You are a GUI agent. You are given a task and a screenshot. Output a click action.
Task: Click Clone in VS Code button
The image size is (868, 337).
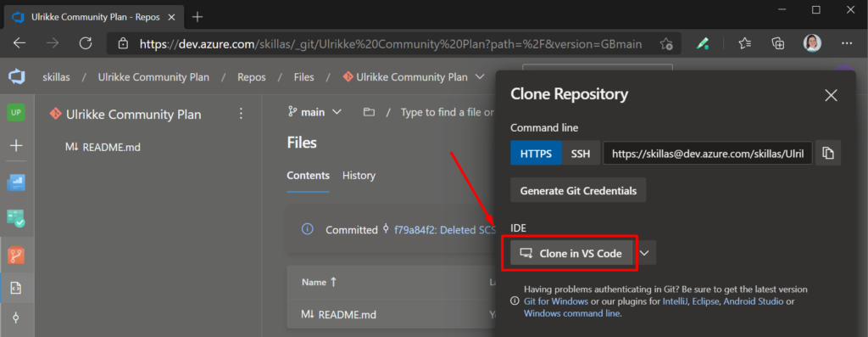571,253
